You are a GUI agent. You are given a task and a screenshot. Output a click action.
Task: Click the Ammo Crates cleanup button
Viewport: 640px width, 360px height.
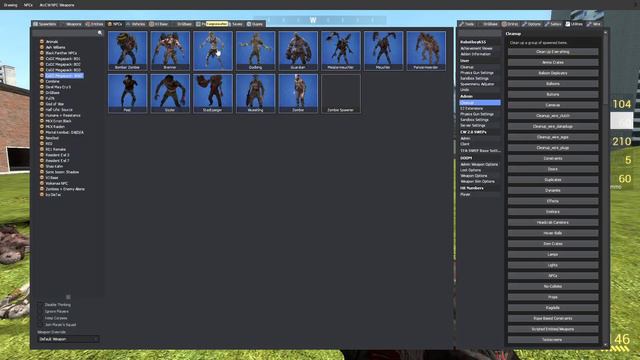click(x=553, y=62)
